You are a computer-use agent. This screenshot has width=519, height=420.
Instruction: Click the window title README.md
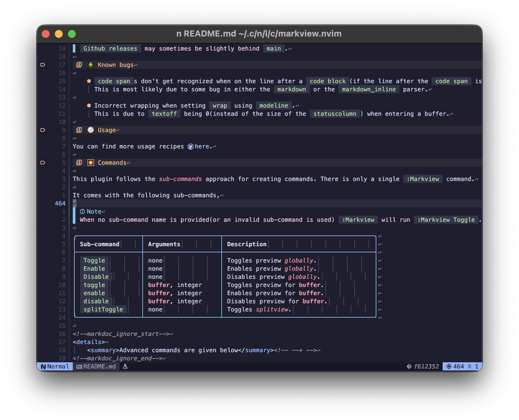click(259, 34)
